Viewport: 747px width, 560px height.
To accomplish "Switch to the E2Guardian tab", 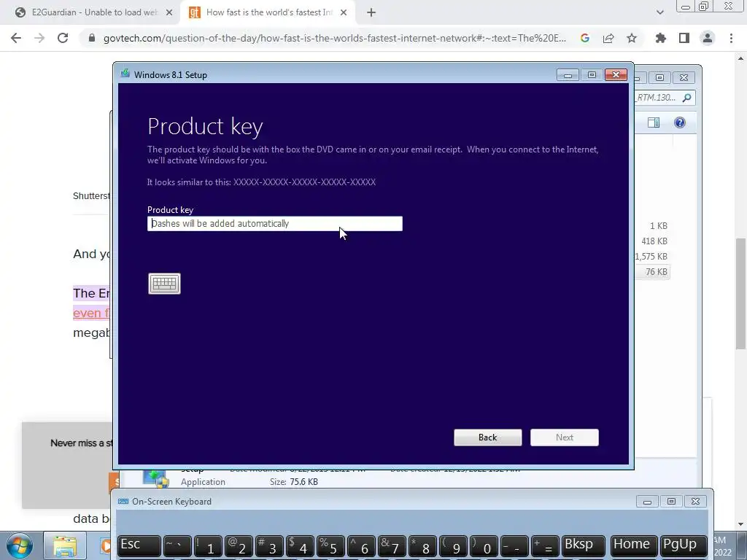I will [x=90, y=12].
